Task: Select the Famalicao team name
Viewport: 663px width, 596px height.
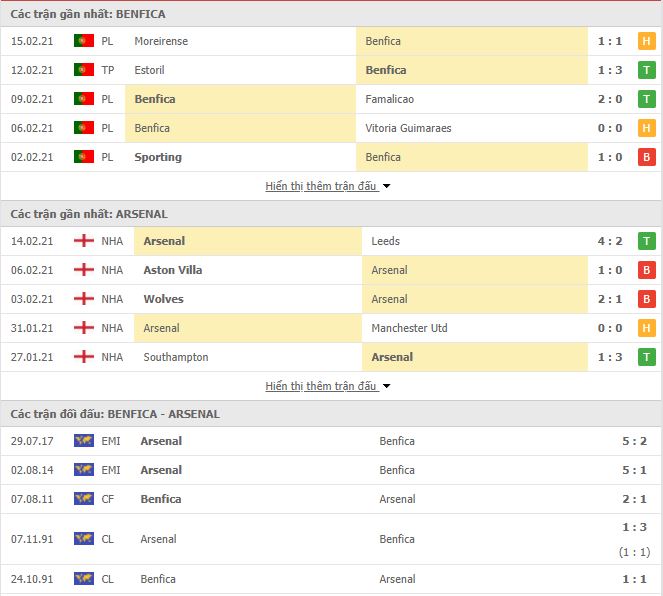Action: [x=389, y=99]
